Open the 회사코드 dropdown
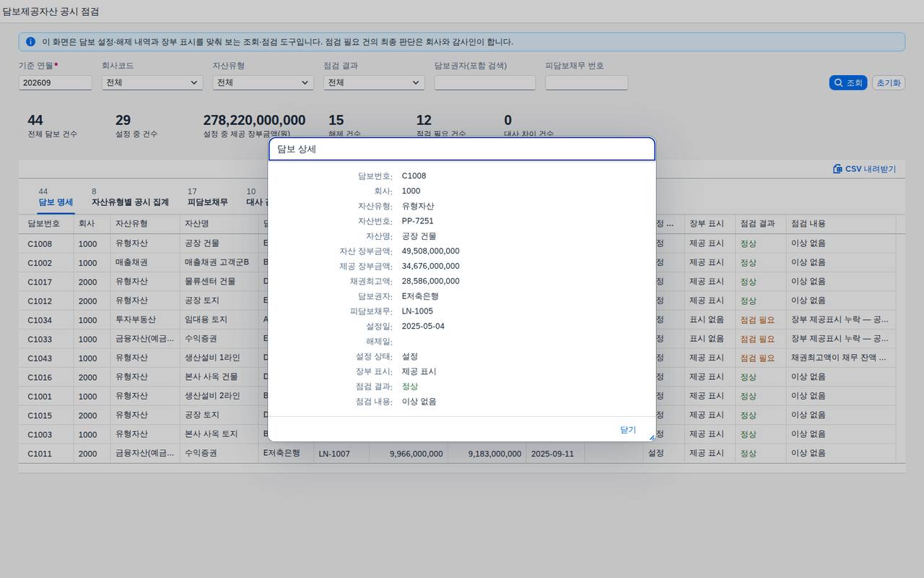The height and width of the screenshot is (578, 924). point(152,82)
